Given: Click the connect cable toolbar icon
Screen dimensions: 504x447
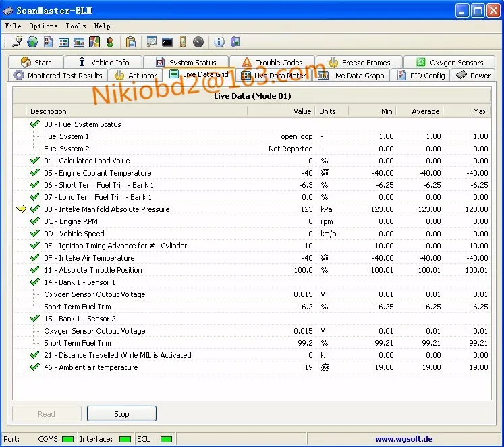Looking at the screenshot, I should 17,42.
